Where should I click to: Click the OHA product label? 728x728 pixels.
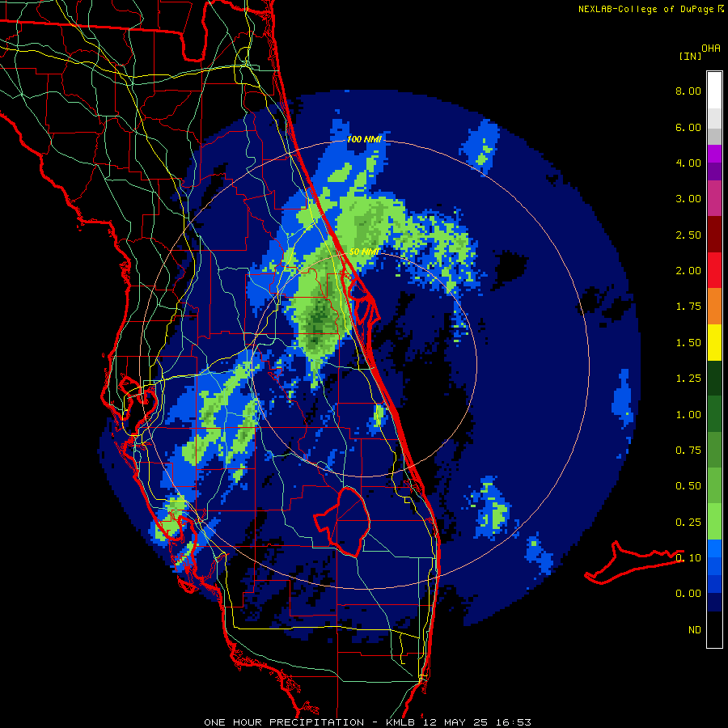[711, 49]
